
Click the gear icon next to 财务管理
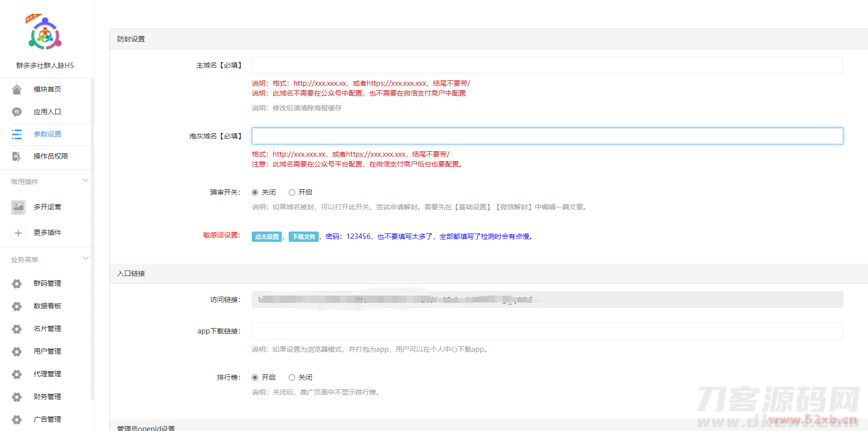[17, 397]
